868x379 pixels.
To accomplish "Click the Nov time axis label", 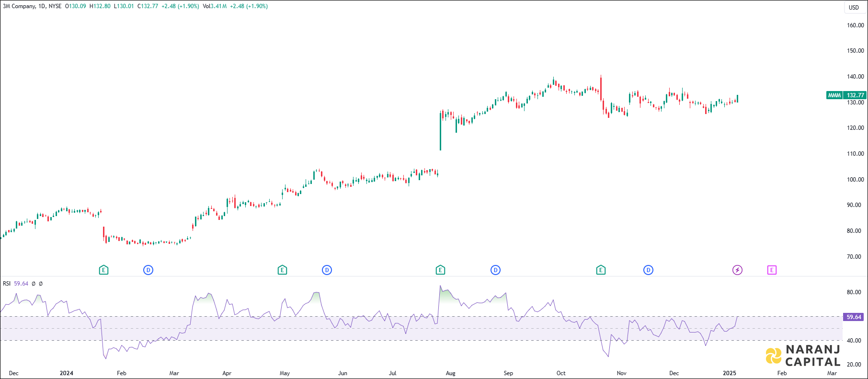I will [622, 373].
